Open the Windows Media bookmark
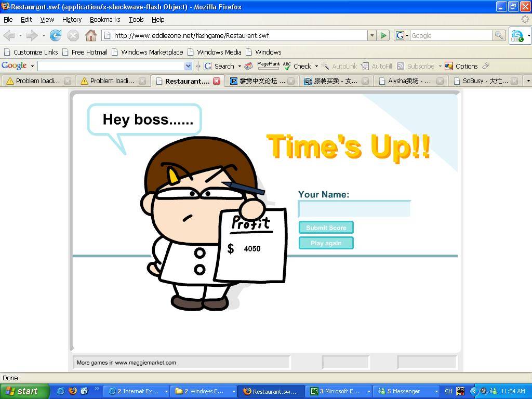The height and width of the screenshot is (399, 532). pos(215,52)
